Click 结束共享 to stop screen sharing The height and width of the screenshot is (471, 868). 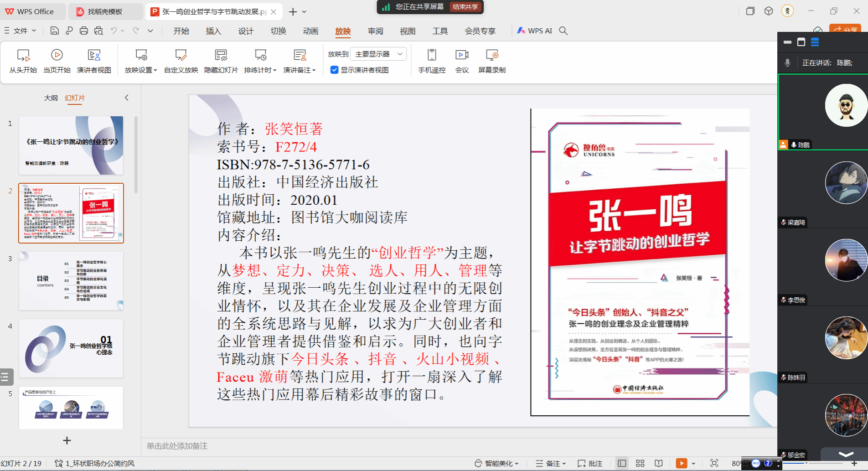coord(465,7)
